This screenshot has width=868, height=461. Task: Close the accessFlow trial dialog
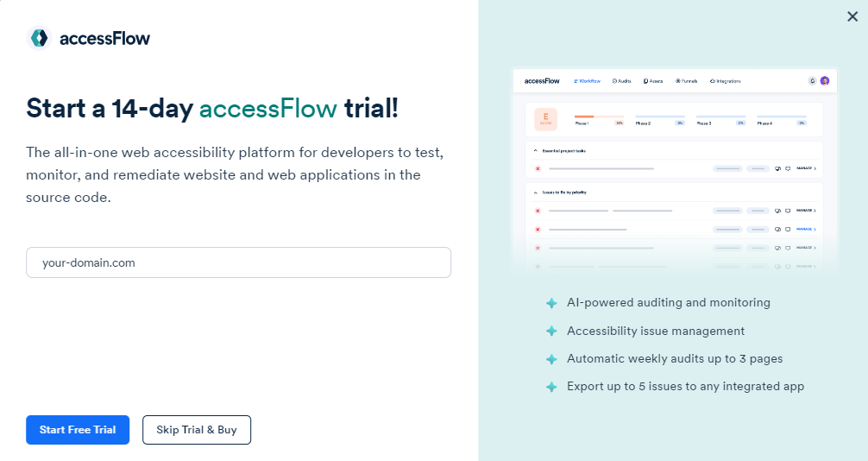click(x=852, y=16)
